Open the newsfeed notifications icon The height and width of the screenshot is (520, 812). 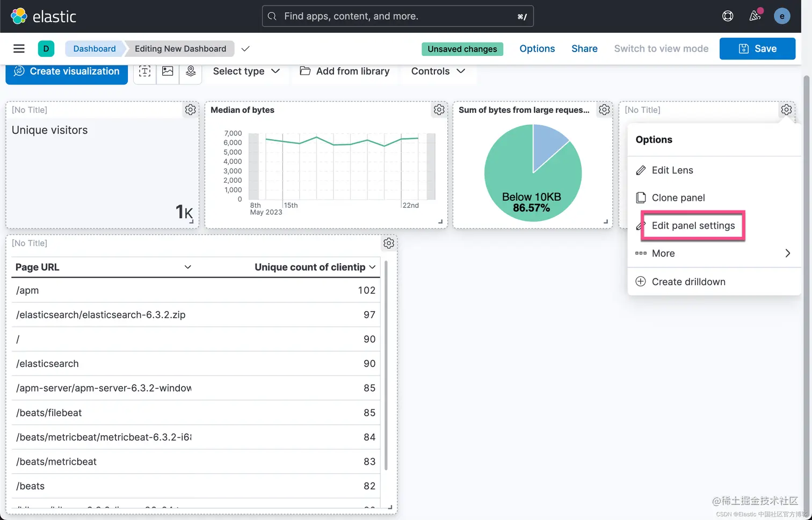(755, 16)
